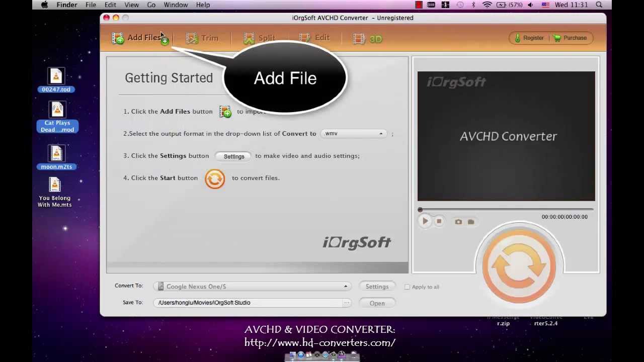
Task: Open the File menu
Action: tap(91, 5)
